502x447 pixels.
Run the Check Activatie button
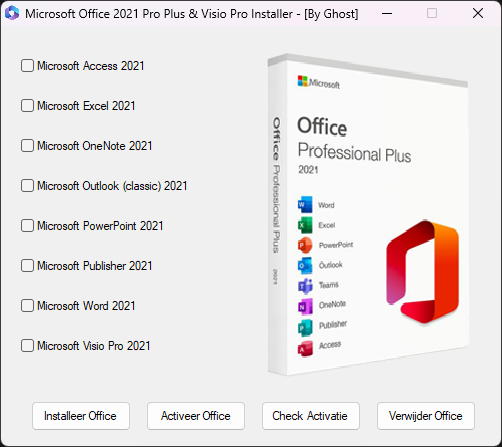click(311, 416)
